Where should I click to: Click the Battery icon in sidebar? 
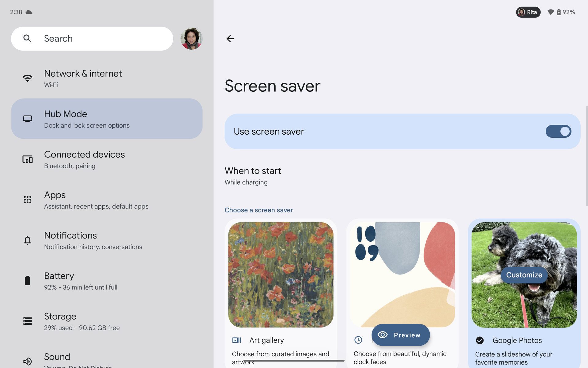(x=28, y=281)
